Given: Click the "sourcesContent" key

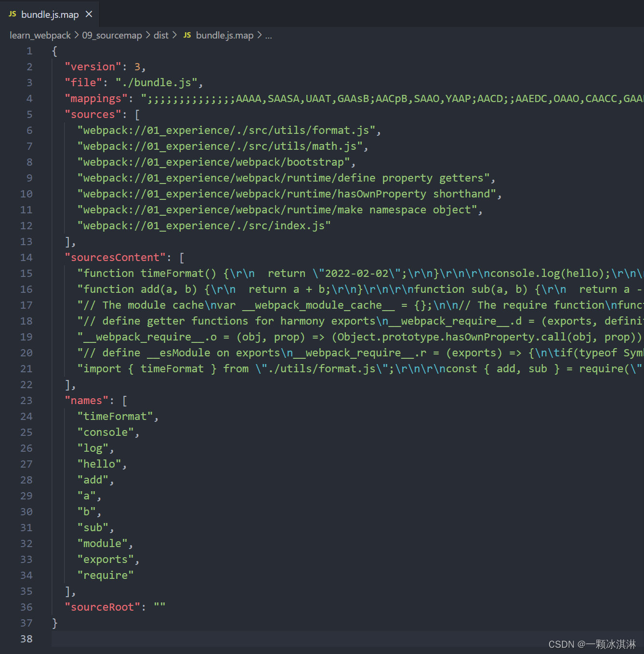Looking at the screenshot, I should tap(115, 258).
